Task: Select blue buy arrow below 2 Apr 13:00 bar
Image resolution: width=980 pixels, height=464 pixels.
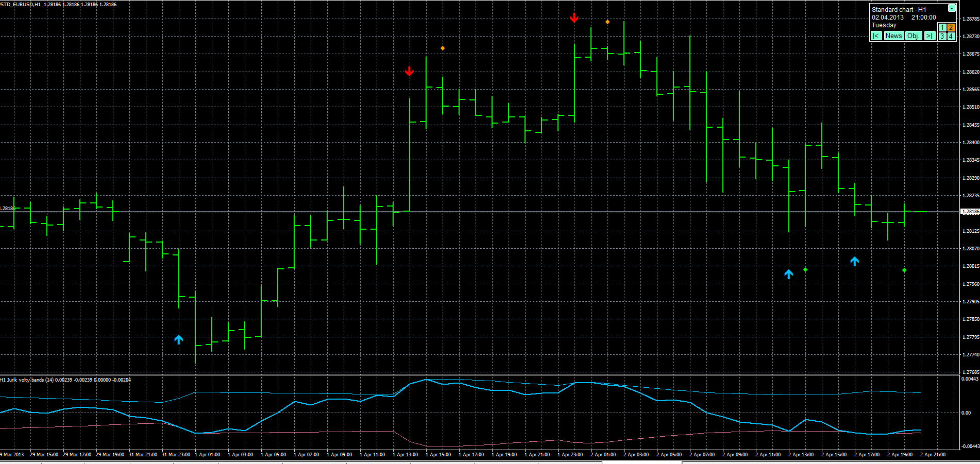Action: 788,274
